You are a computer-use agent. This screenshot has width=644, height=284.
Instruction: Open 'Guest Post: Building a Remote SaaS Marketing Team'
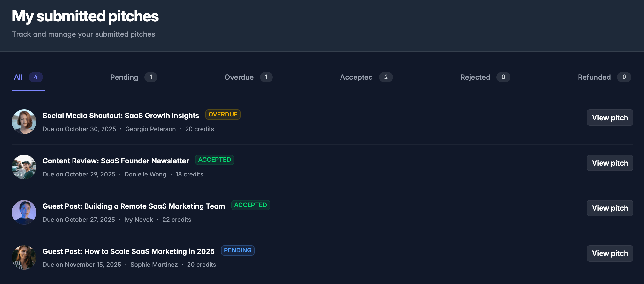(134, 206)
